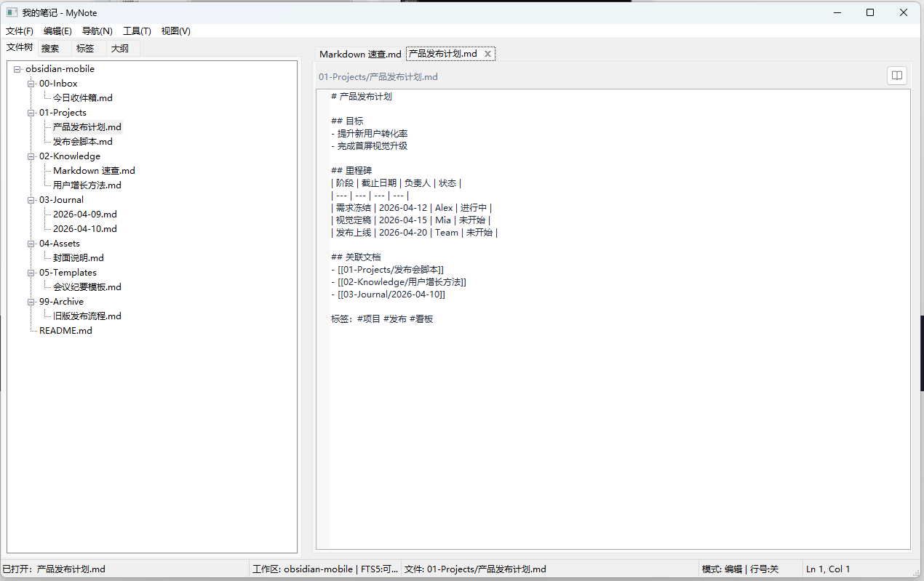Switch to the 标签 sidebar tab

[85, 49]
